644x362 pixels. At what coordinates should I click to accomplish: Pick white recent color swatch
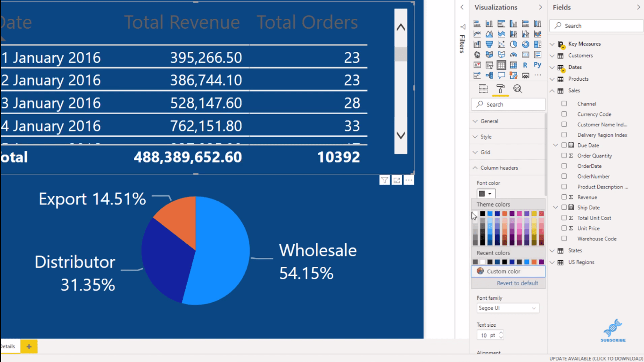click(482, 262)
